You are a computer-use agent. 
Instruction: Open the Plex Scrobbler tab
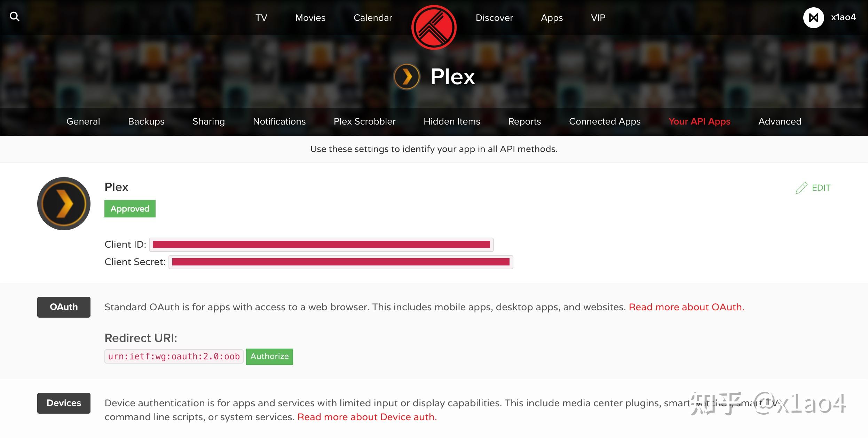[364, 121]
